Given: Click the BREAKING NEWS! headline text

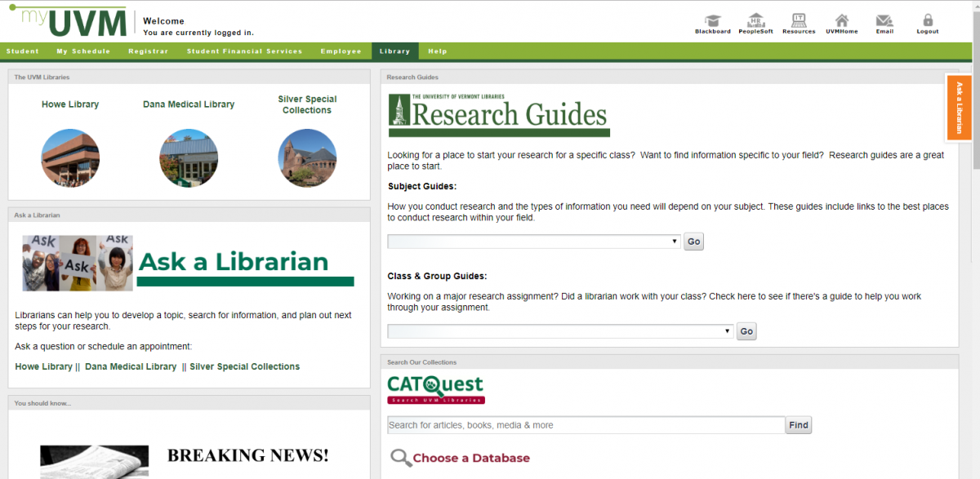Looking at the screenshot, I should (x=248, y=455).
